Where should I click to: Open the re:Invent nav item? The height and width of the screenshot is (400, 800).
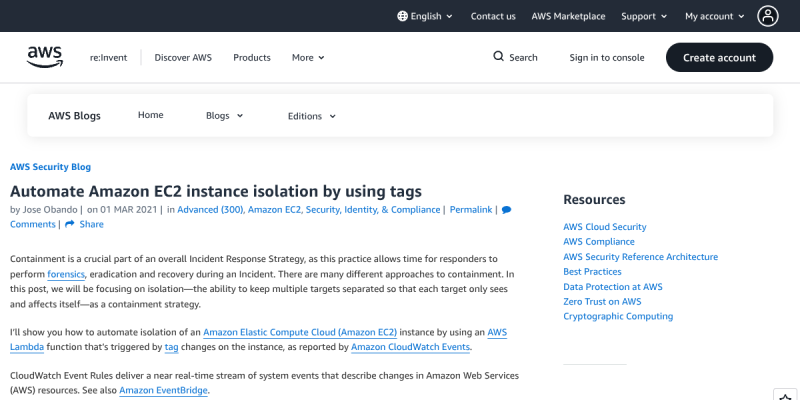tap(109, 58)
